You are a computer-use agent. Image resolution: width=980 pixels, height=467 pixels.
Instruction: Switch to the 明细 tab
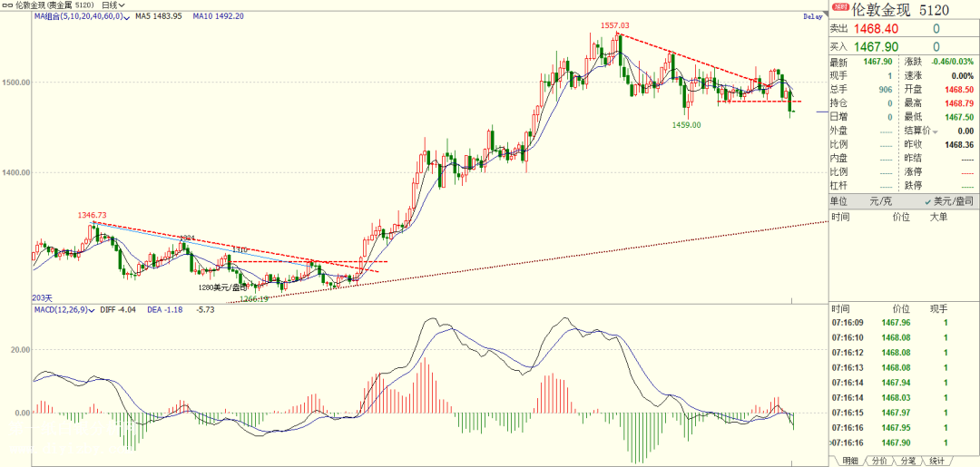click(850, 461)
